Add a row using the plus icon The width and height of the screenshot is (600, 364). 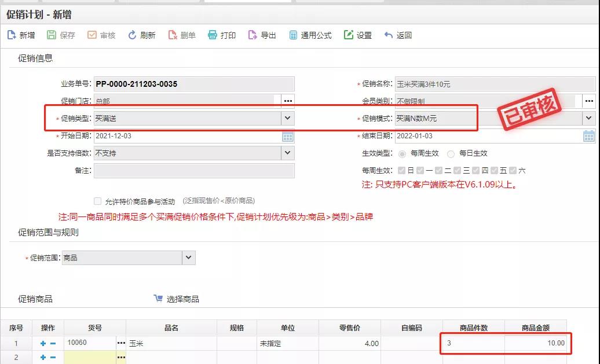coord(43,343)
